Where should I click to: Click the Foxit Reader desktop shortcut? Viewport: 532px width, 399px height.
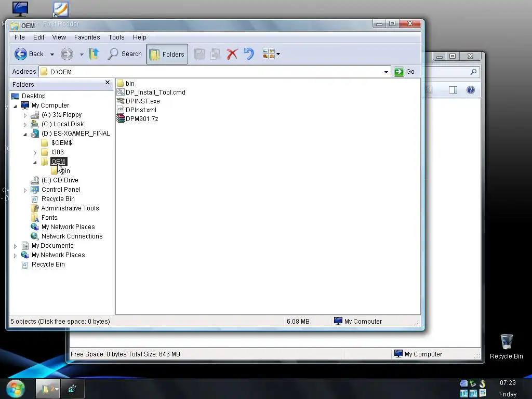coord(61,9)
